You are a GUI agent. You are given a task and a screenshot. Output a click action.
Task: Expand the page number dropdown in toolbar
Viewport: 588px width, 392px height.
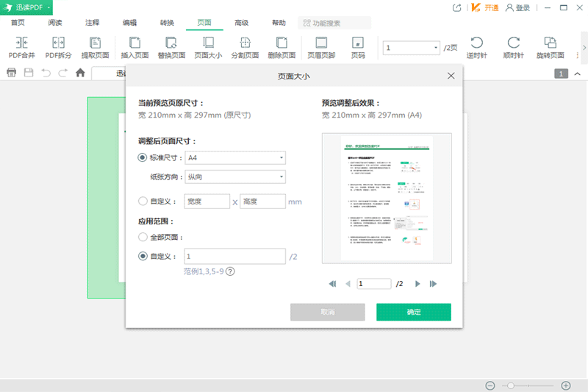435,48
